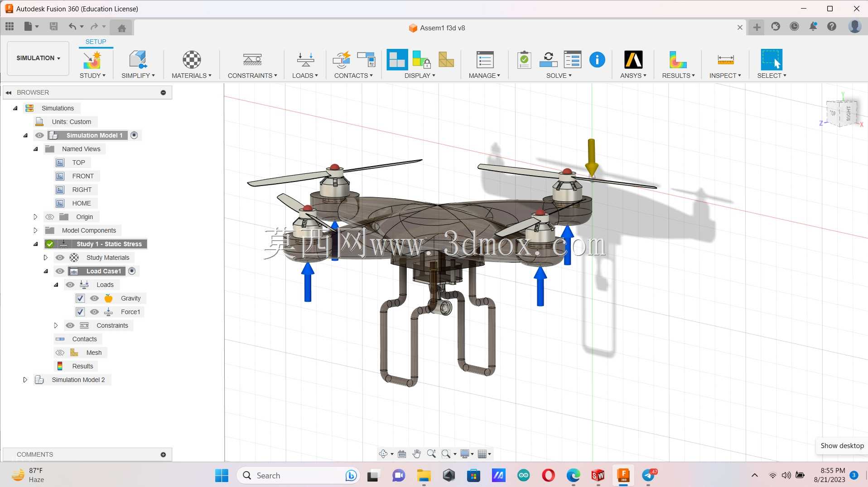Click the Pre-check clipboard icon
The width and height of the screenshot is (868, 487).
(524, 60)
